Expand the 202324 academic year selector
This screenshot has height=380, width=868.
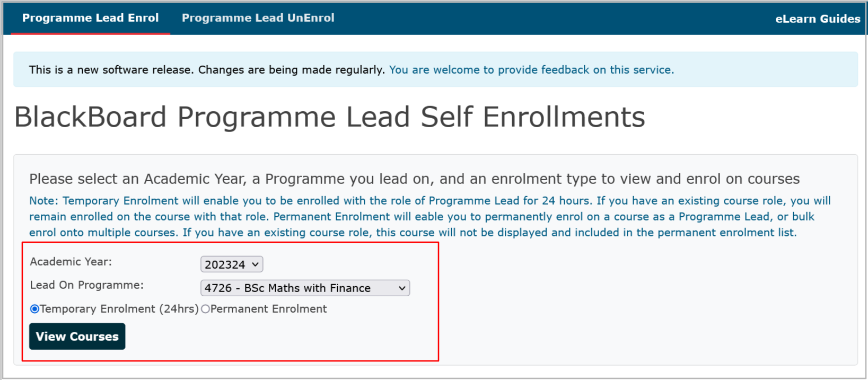coord(232,264)
